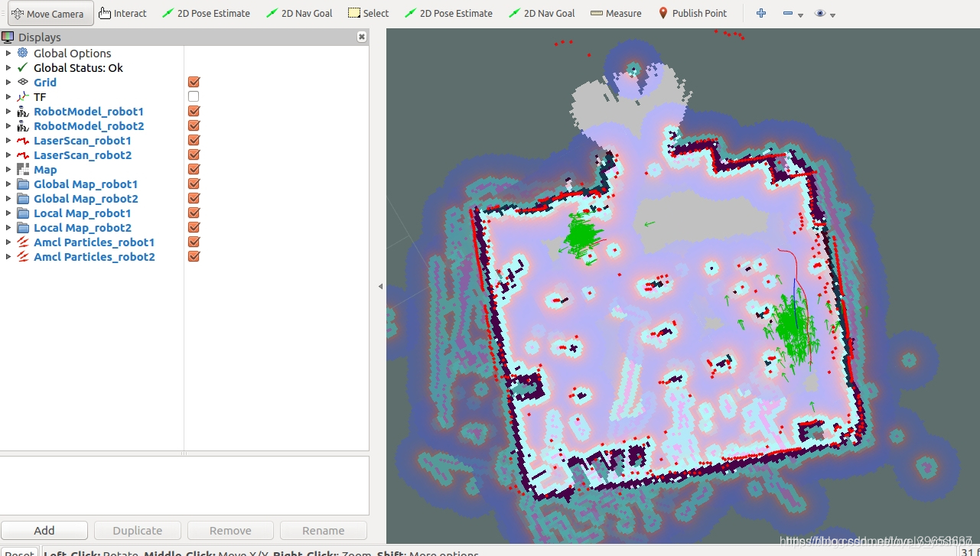The height and width of the screenshot is (556, 980).
Task: Select the Measure tool
Action: click(616, 13)
